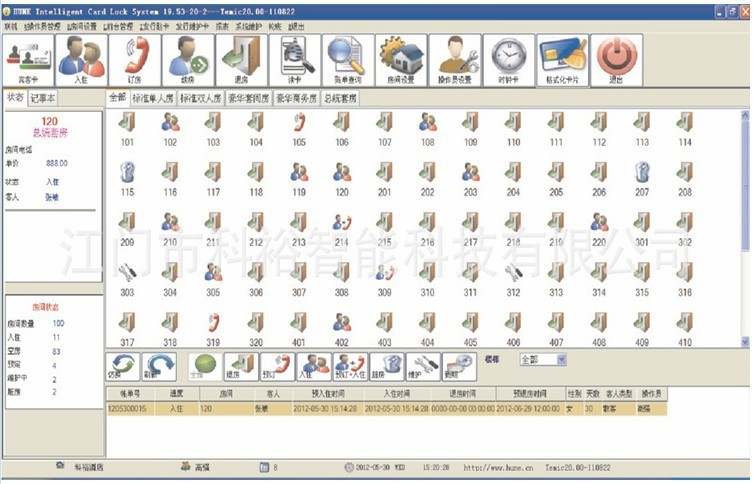Click the 退房 check-out door icon
The width and height of the screenshot is (754, 484).
pyautogui.click(x=241, y=60)
